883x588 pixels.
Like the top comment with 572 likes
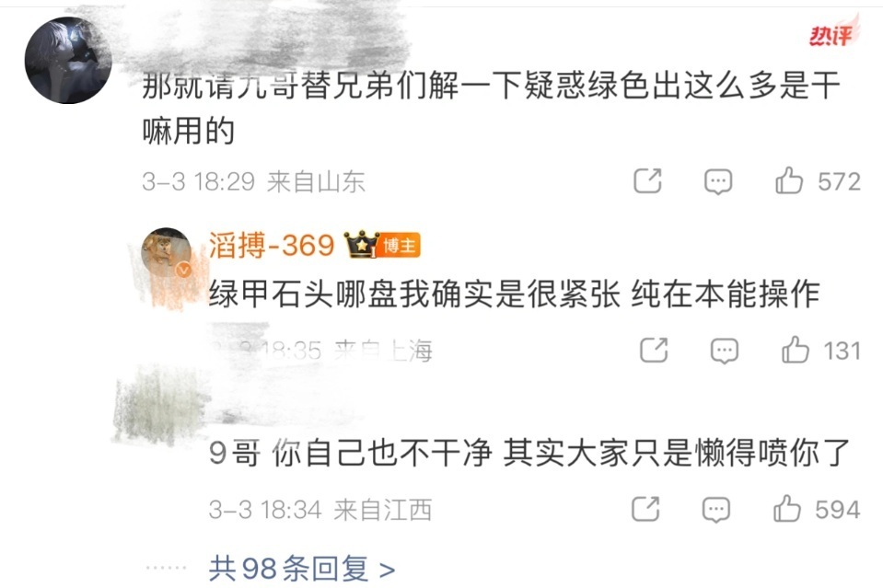point(788,180)
